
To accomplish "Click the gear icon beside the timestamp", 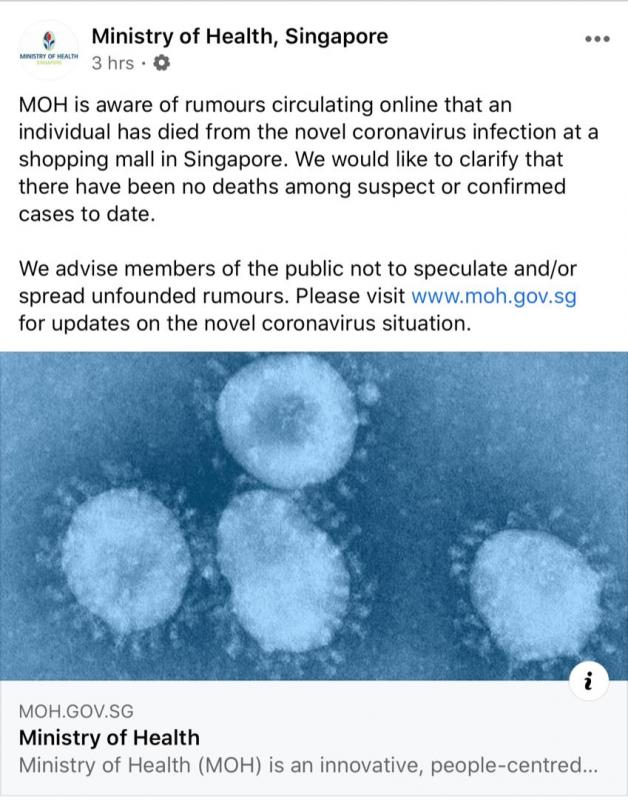I will pos(162,63).
